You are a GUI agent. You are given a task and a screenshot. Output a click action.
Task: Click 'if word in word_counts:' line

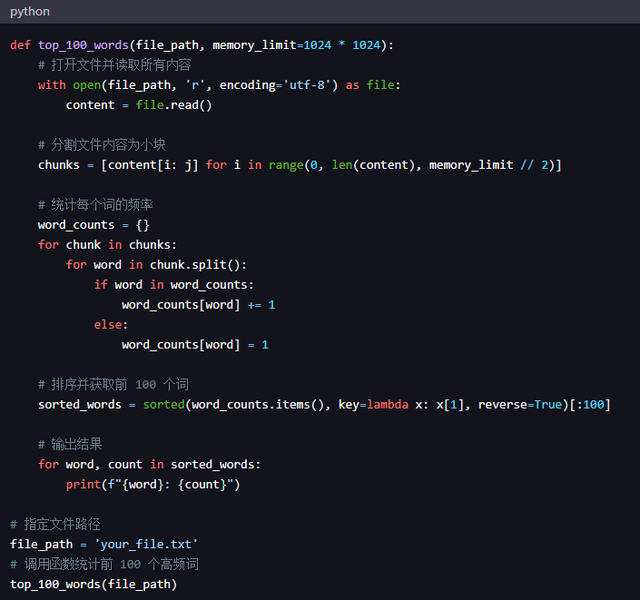tap(174, 285)
